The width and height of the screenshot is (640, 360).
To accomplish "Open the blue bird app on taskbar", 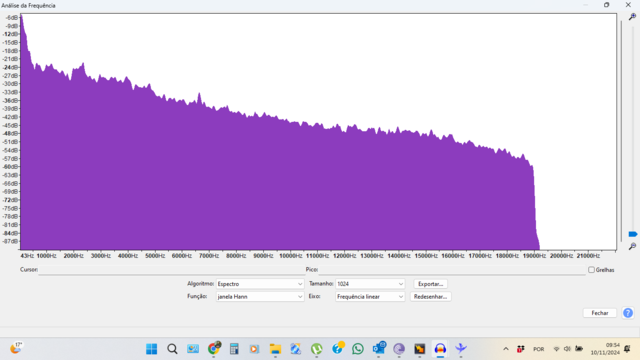I will (461, 349).
